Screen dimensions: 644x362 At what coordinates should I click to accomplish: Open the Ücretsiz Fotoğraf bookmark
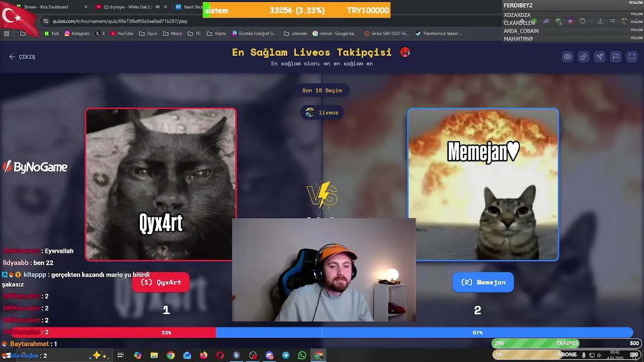(x=254, y=34)
